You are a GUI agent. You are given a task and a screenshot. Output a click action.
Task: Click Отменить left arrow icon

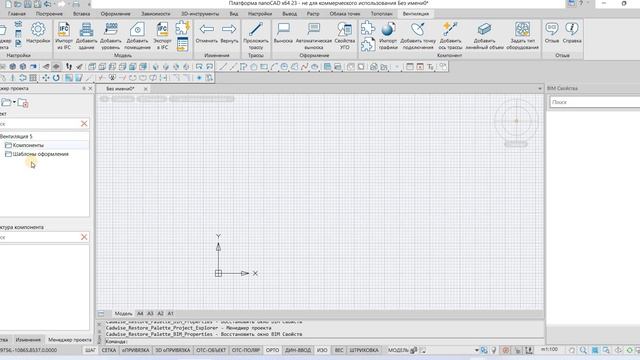pos(207,29)
